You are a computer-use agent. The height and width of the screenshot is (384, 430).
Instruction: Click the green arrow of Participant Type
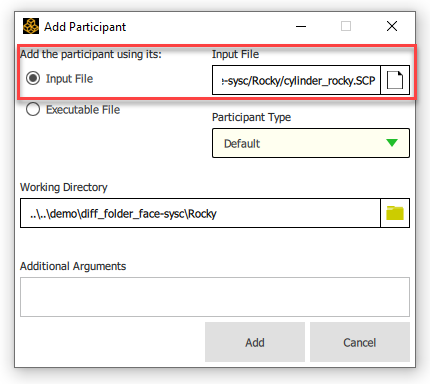coord(392,143)
